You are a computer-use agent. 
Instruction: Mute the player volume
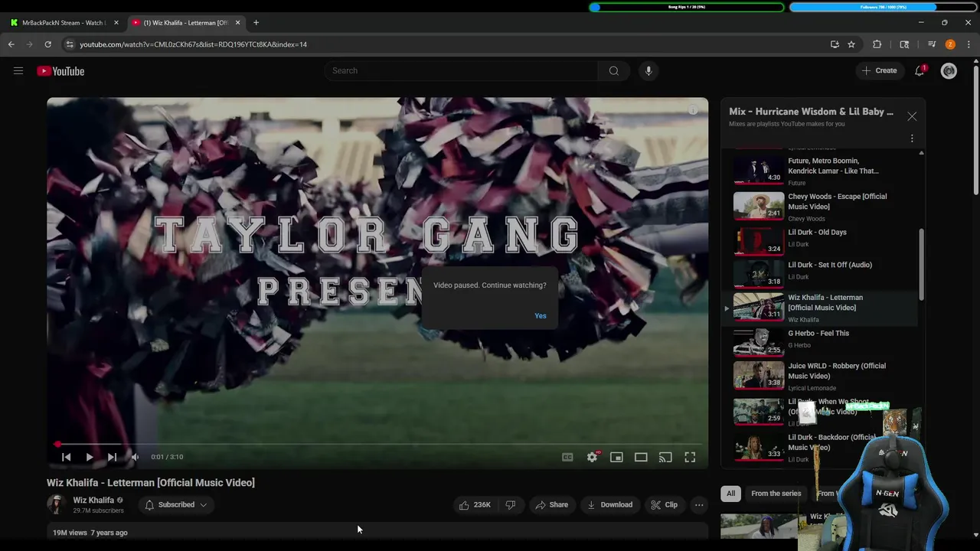click(x=135, y=457)
